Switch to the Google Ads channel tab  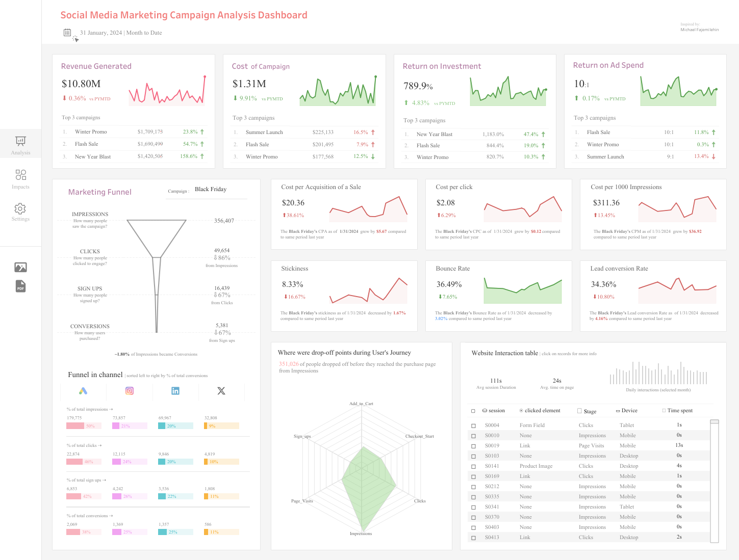click(x=84, y=391)
